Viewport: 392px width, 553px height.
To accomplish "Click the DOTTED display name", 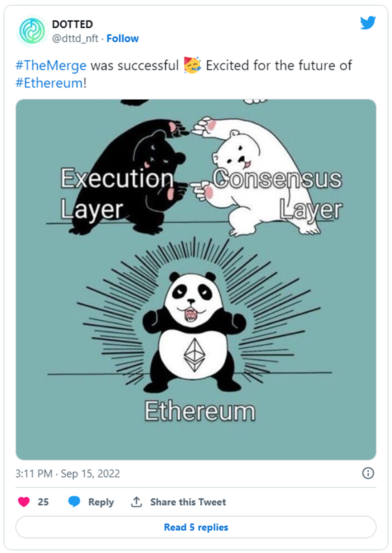I will coord(73,24).
